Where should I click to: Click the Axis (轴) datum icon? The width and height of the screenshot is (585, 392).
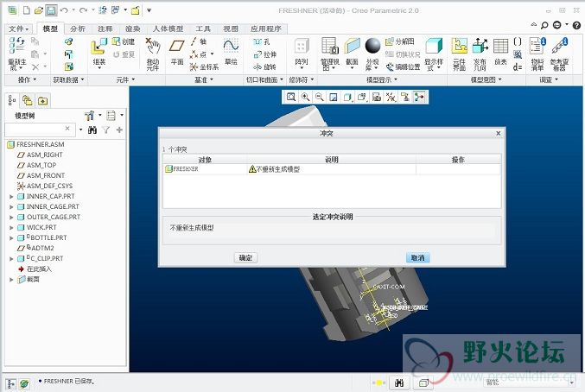click(x=198, y=41)
